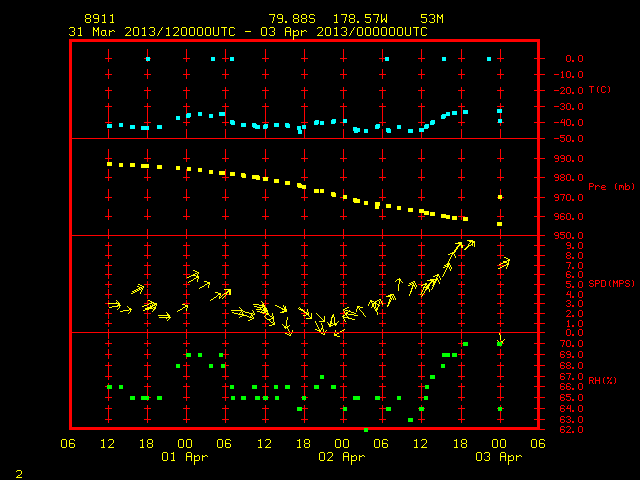Click the 0.0 temperature tick label

(574, 59)
